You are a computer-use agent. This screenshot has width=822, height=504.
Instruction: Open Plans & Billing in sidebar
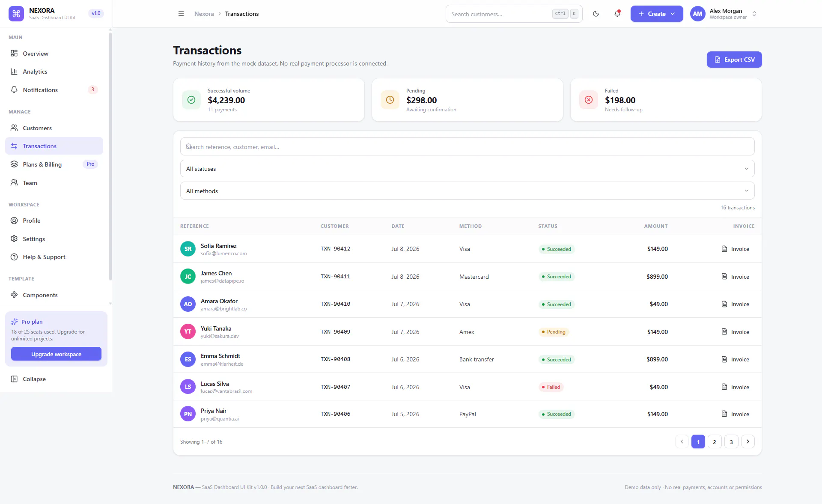click(x=54, y=164)
